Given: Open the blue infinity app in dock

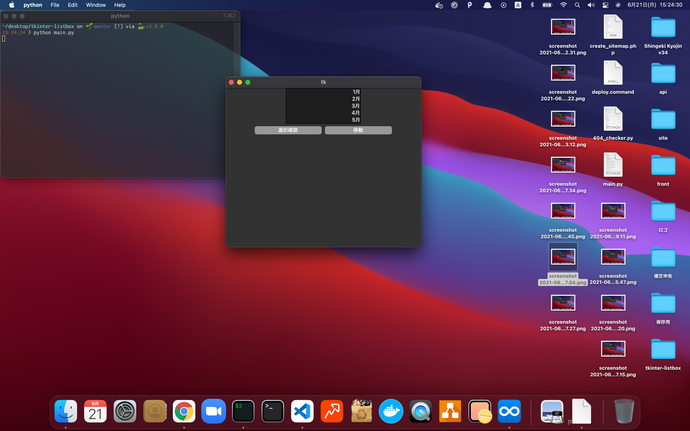Looking at the screenshot, I should coord(509,411).
